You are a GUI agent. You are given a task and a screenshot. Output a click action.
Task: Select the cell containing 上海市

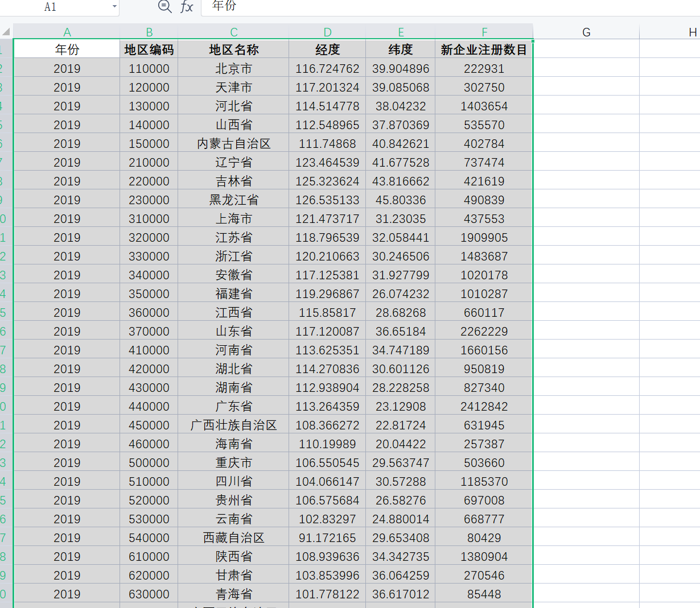pyautogui.click(x=234, y=218)
